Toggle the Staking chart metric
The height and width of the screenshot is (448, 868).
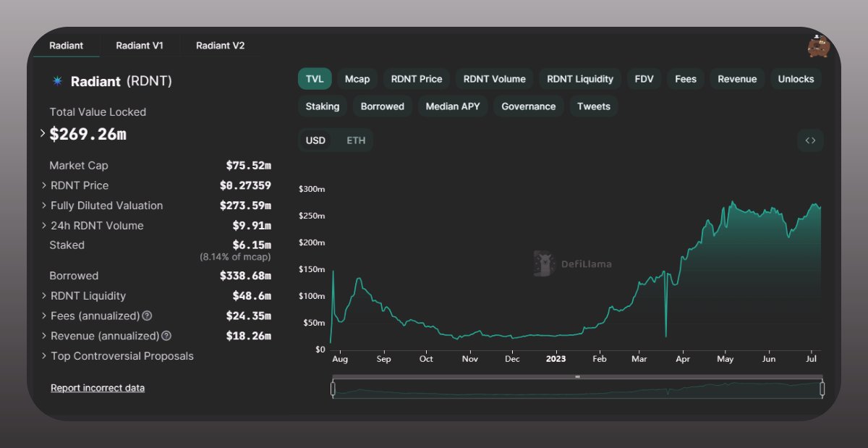pos(323,106)
